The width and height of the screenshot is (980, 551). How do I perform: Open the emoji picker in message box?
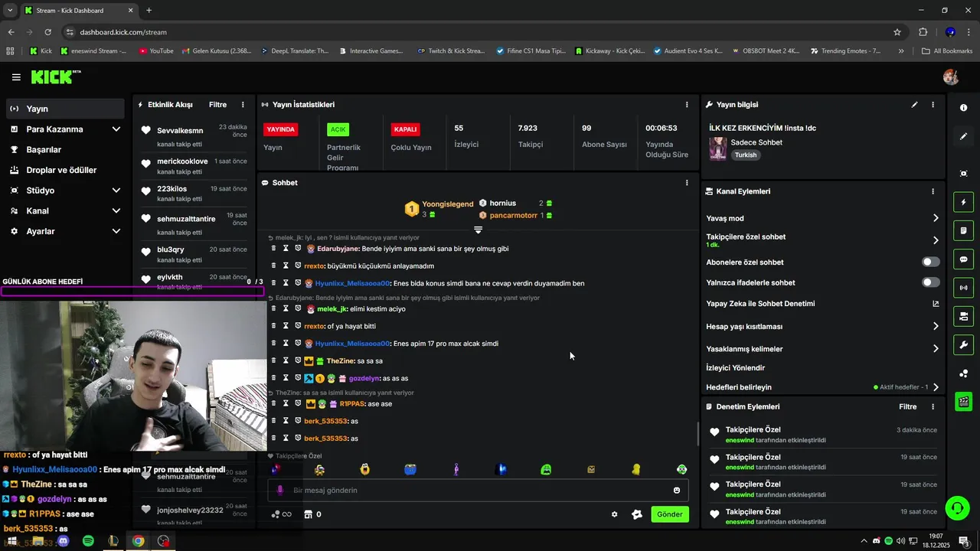(677, 491)
